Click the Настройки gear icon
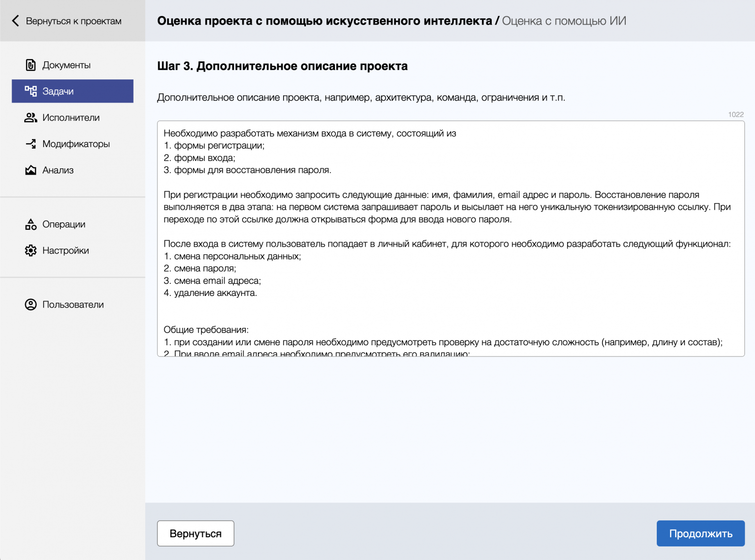Image resolution: width=755 pixels, height=560 pixels. (30, 251)
